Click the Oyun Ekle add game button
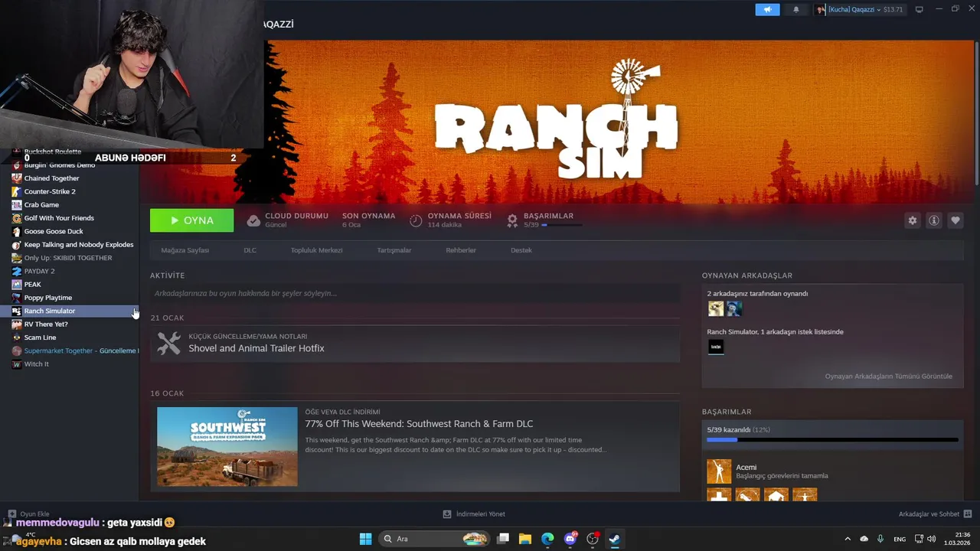This screenshot has width=980, height=551. coord(28,514)
